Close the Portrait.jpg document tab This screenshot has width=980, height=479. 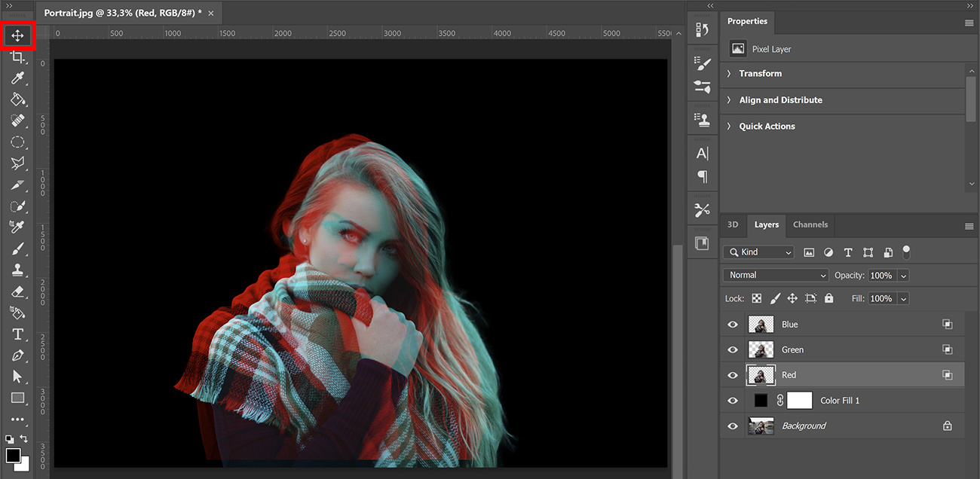[x=210, y=14]
